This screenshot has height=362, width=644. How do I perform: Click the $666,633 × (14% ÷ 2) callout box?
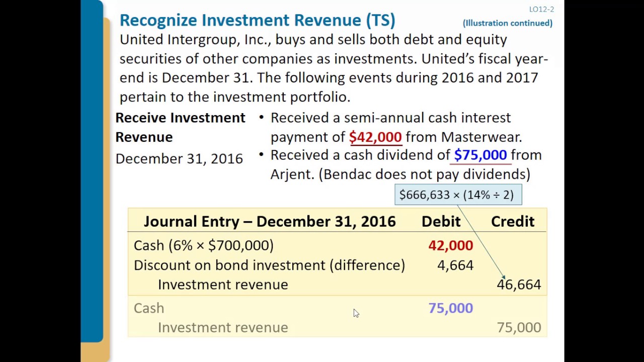[458, 195]
